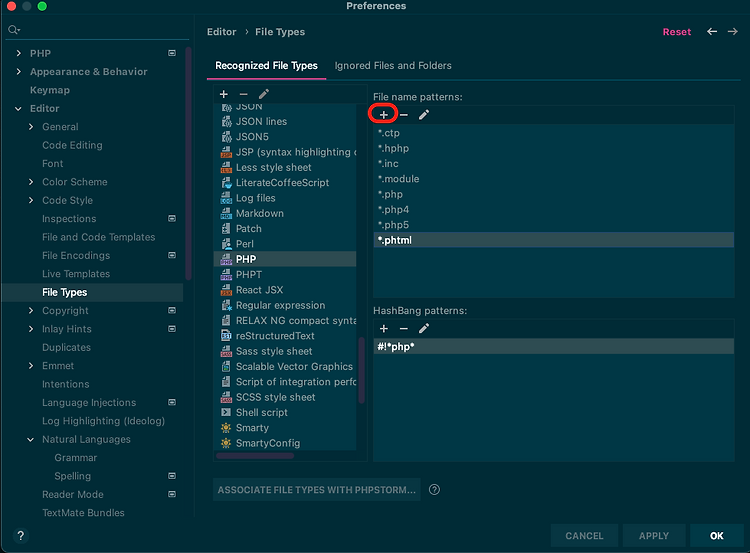Image resolution: width=750 pixels, height=553 pixels.
Task: Add a new HashBang pattern
Action: (384, 329)
